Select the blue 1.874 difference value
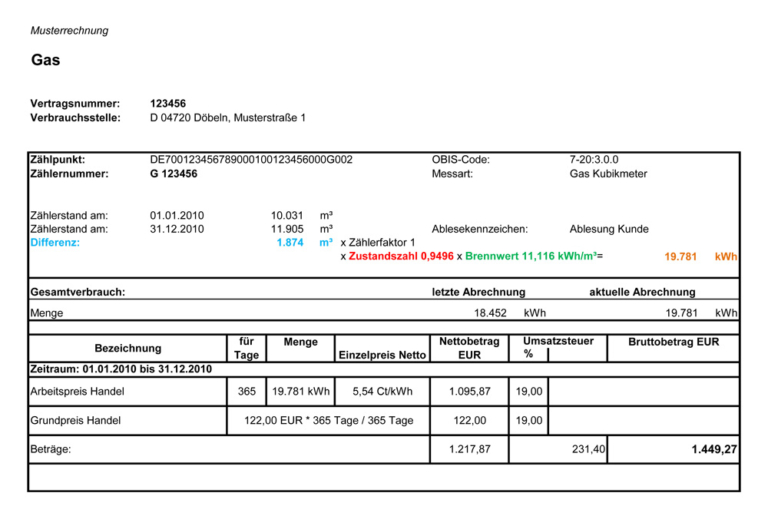Image resolution: width=768 pixels, height=516 pixels. (290, 242)
